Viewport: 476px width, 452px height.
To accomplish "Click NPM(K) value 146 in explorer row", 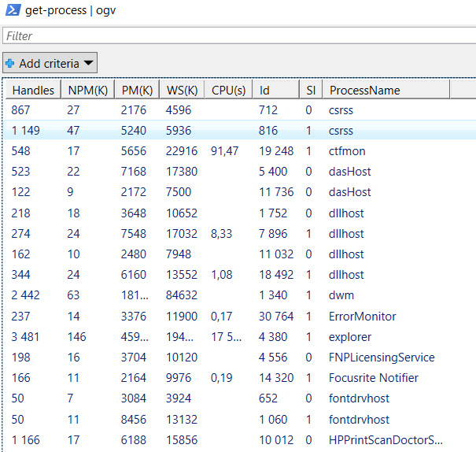I will point(76,337).
